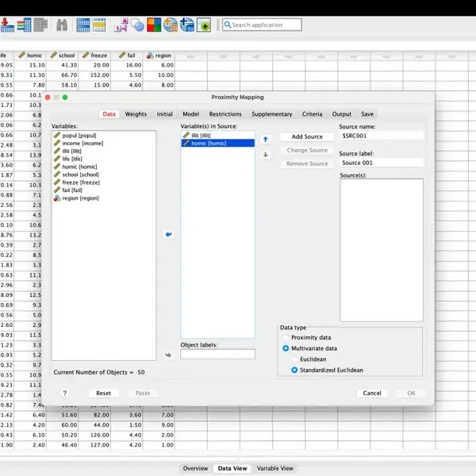This screenshot has height=476, width=476.
Task: Click the OK button
Action: tap(411, 393)
